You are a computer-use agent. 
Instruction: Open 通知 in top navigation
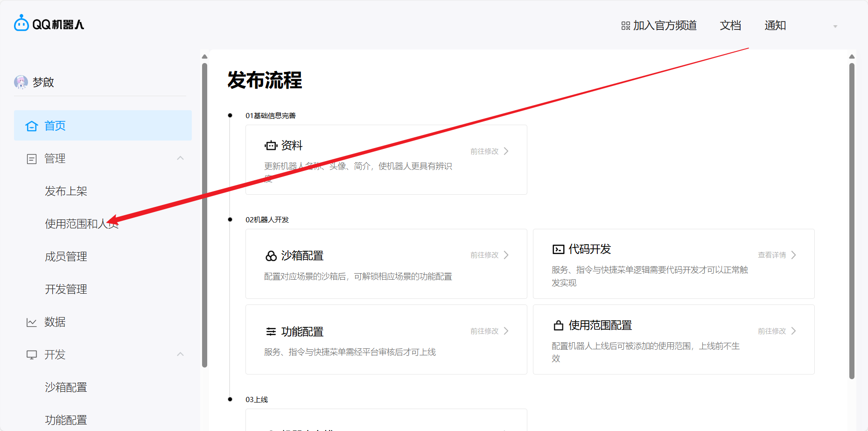coord(775,26)
